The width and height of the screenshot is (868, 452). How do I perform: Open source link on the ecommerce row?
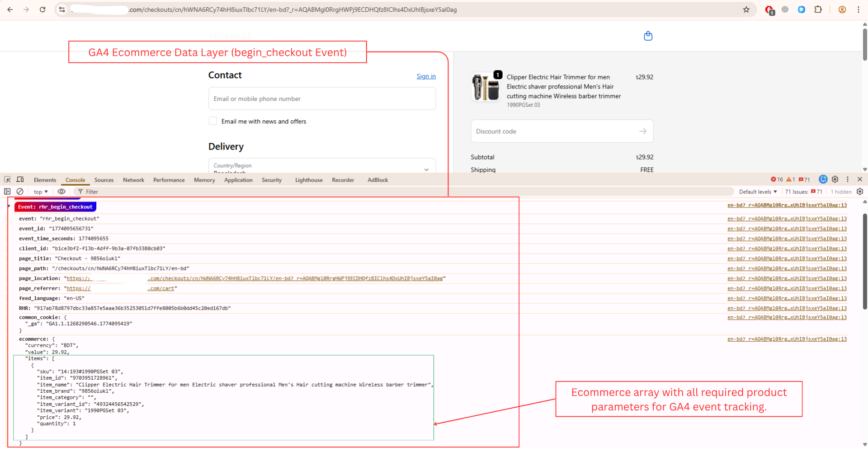coord(787,339)
